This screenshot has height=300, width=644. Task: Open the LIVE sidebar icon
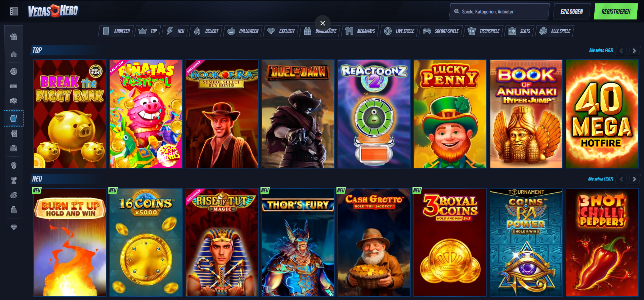(14, 86)
